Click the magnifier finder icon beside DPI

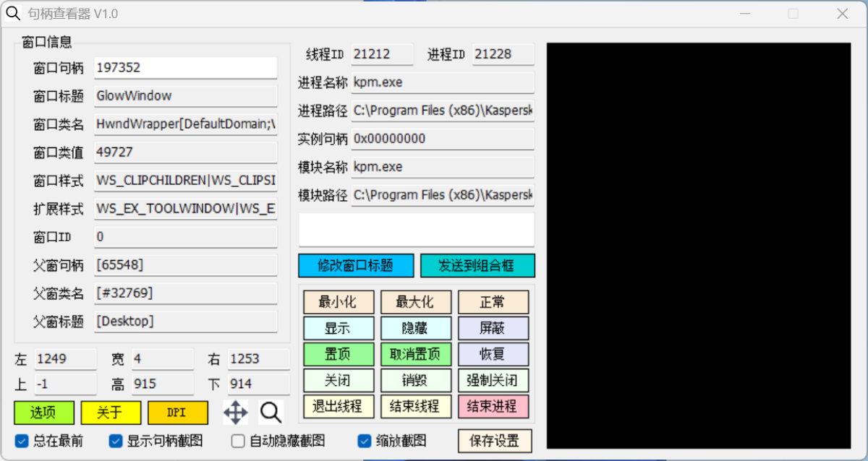[x=271, y=413]
